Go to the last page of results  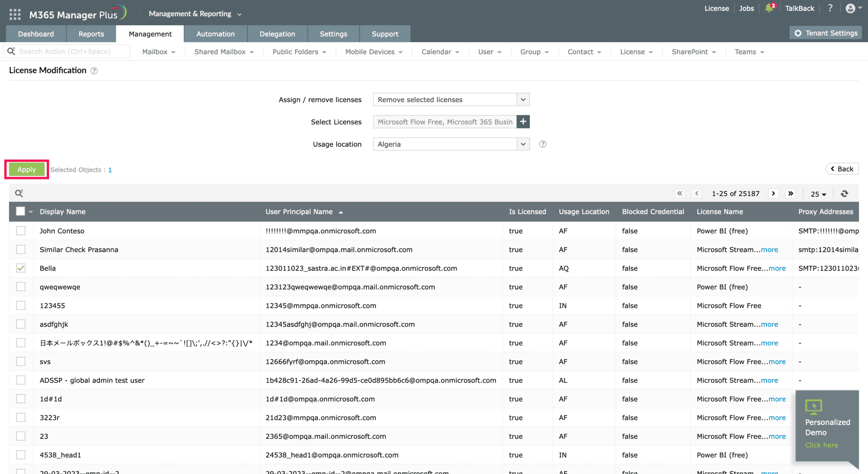[791, 193]
